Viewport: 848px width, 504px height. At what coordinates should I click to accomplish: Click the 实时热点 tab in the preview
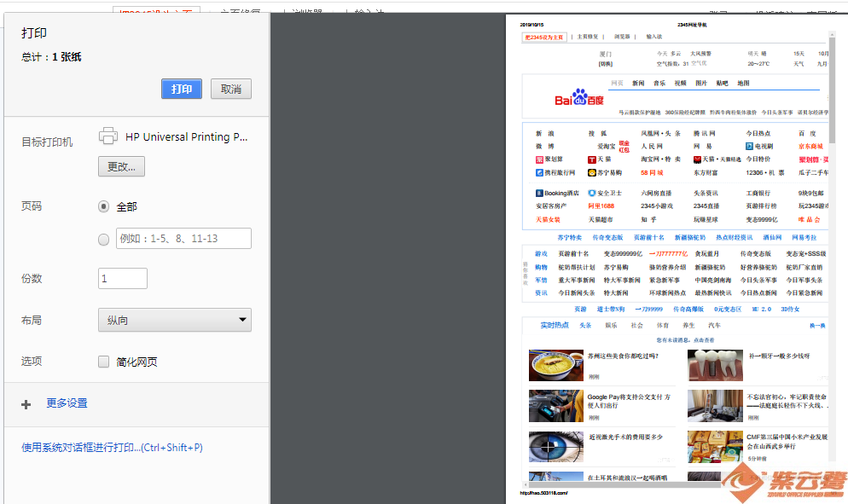[554, 325]
